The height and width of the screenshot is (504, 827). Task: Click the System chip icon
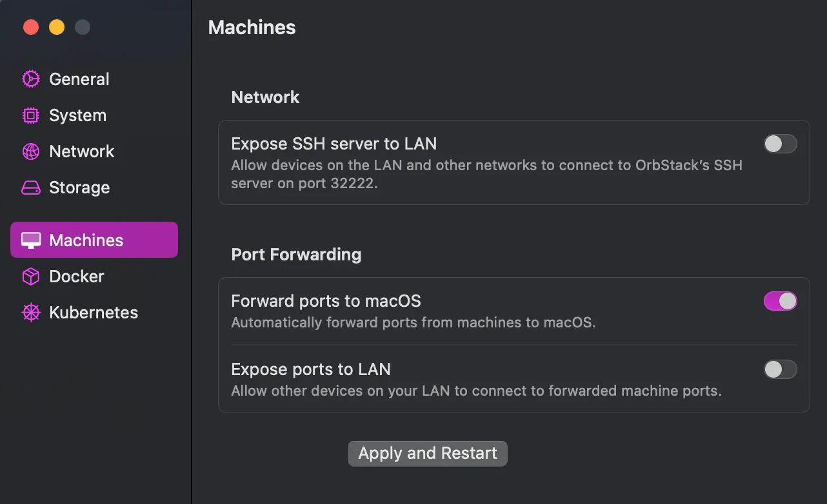click(x=31, y=115)
